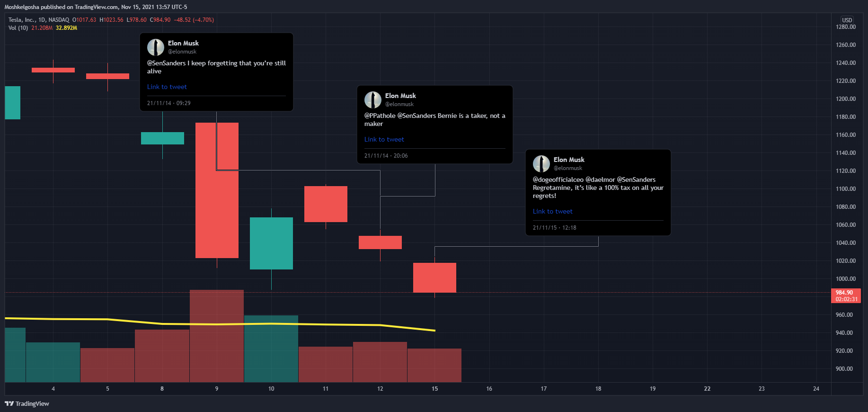This screenshot has width=868, height=412.
Task: Click the date label 18 on time axis
Action: [x=598, y=389]
